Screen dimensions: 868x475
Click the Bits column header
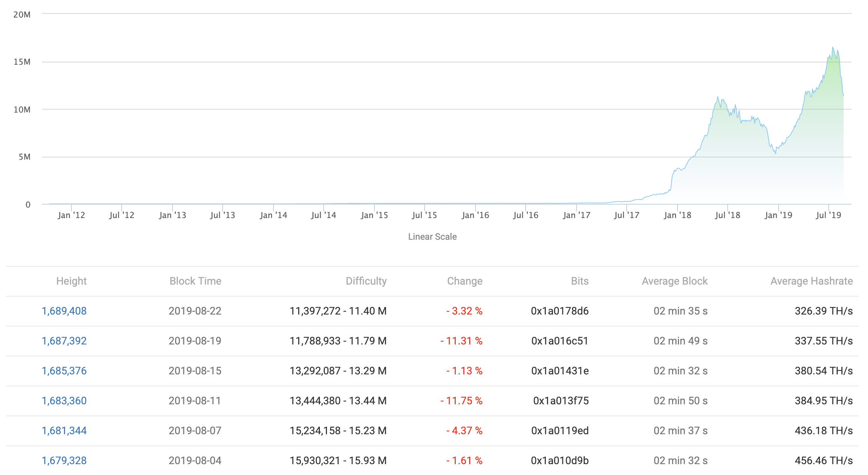(580, 281)
